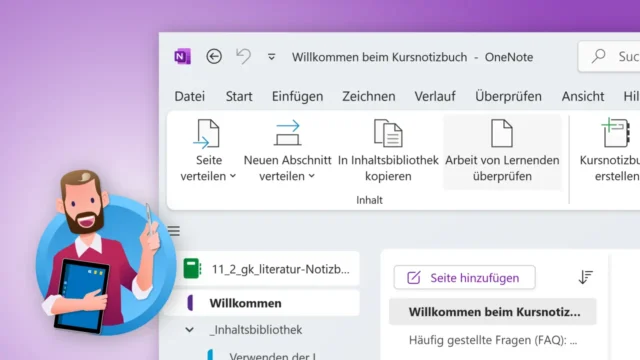Switch to the Ansicht ribbon tab
This screenshot has height=360, width=640.
pos(583,96)
